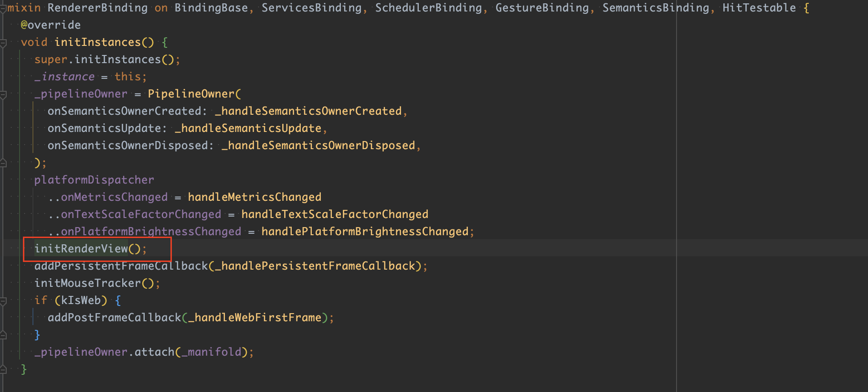The height and width of the screenshot is (392, 868).
Task: Click onSemanticsUpdate parameter name
Action: [104, 128]
